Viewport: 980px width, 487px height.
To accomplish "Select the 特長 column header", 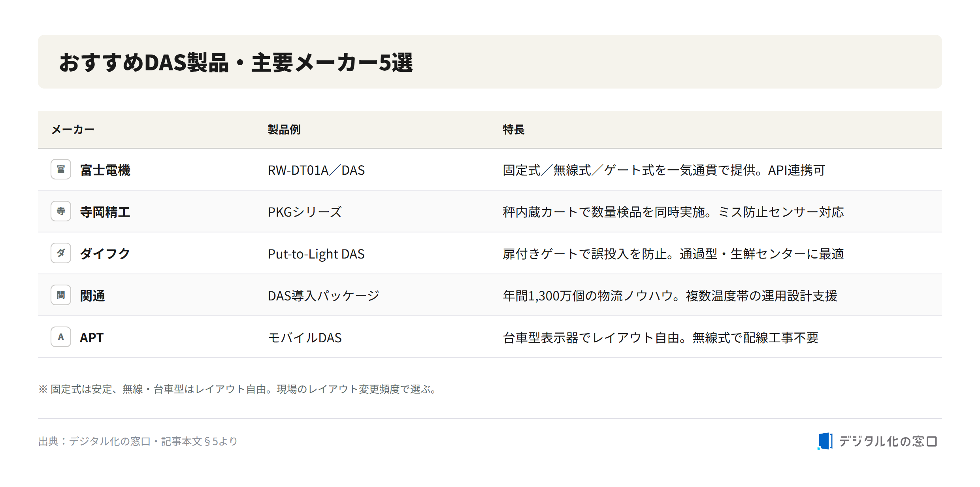I will coord(513,130).
